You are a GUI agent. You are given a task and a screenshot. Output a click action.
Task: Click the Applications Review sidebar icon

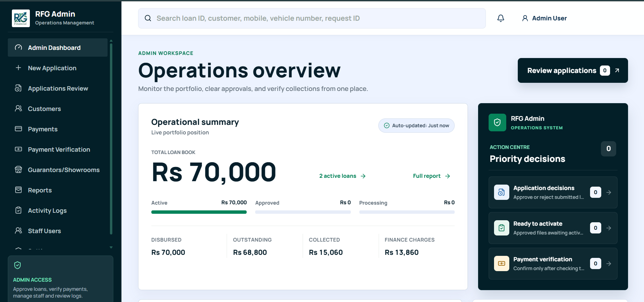[18, 88]
